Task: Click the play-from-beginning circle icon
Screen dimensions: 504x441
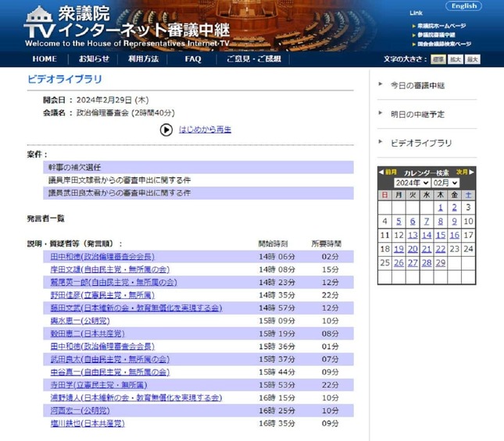Action: click(x=166, y=130)
